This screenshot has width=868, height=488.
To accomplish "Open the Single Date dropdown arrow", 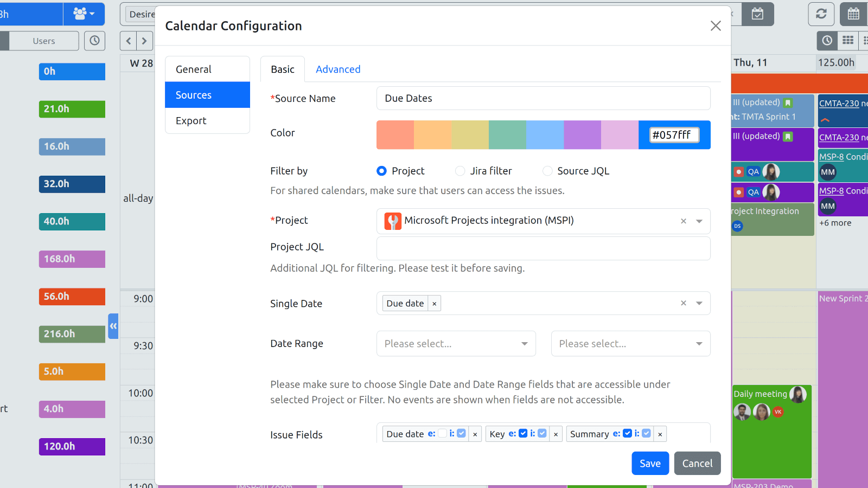I will pos(699,304).
